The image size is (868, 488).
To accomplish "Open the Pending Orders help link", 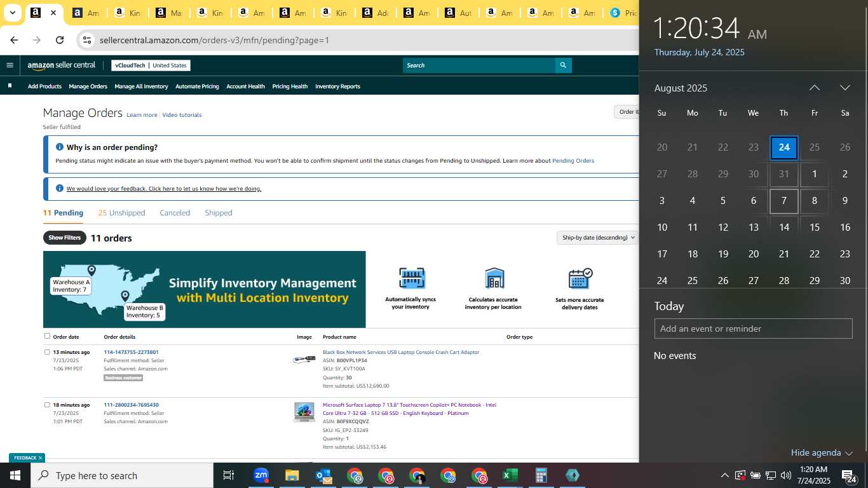I will (x=573, y=161).
